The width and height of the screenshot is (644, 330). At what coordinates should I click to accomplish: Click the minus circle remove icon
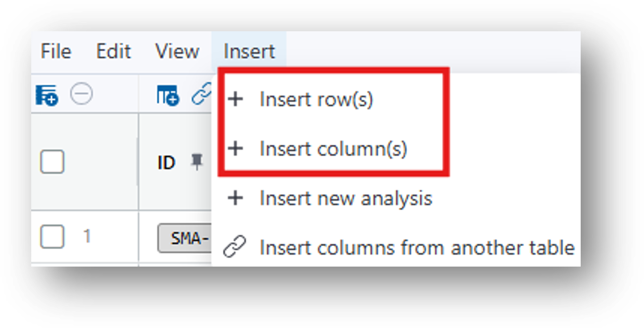click(x=82, y=95)
